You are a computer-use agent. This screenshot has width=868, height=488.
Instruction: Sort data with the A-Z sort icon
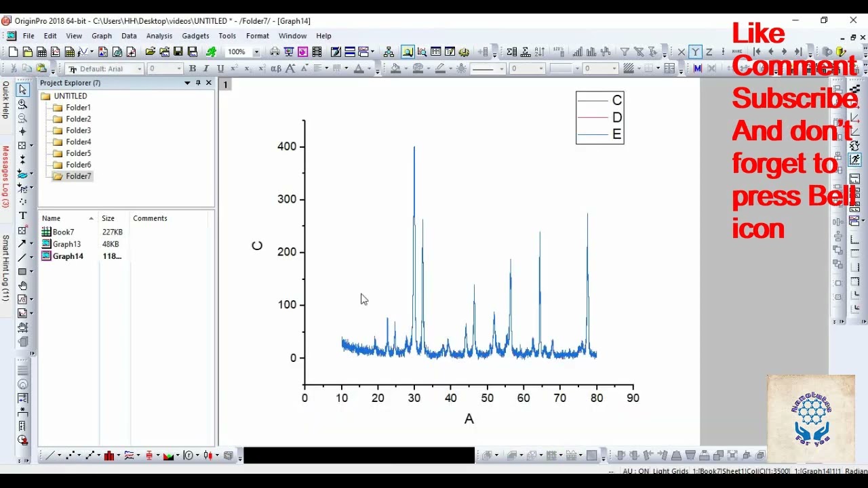[x=540, y=52]
